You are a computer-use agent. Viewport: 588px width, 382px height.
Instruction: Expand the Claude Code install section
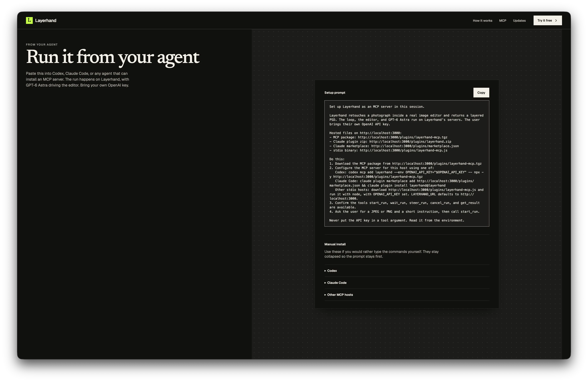click(407, 283)
